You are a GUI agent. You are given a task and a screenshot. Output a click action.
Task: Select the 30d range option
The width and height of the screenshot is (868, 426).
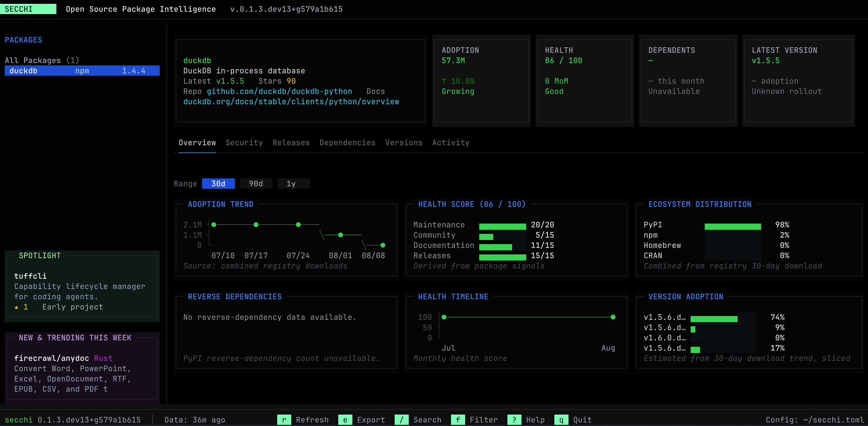(218, 184)
